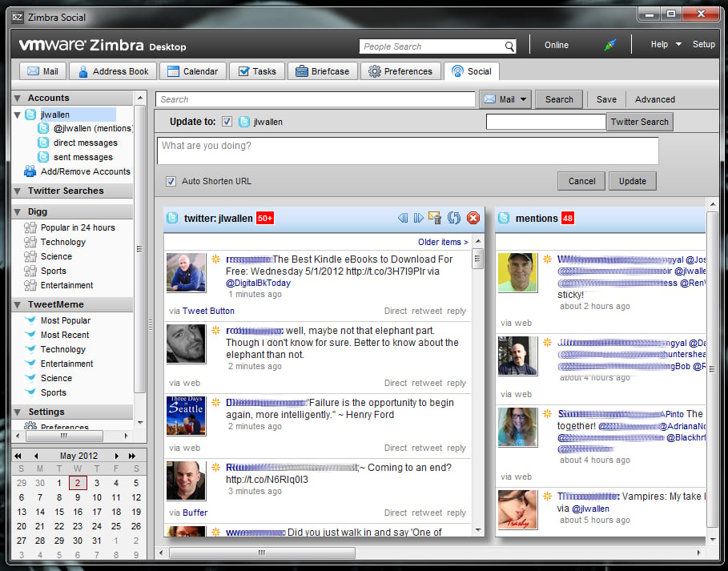Viewport: 728px width, 571px height.
Task: Collapse the Digg section
Action: pyautogui.click(x=18, y=212)
